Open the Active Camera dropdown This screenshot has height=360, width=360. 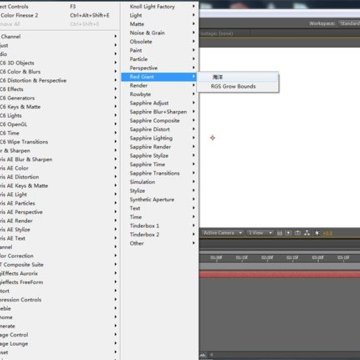(x=223, y=233)
